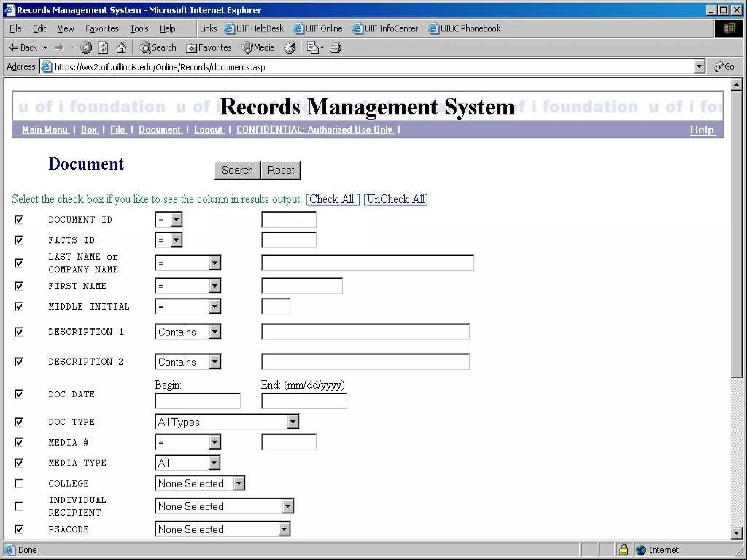Image resolution: width=747 pixels, height=560 pixels.
Task: Enable the COLLEGE column checkbox
Action: pos(19,483)
